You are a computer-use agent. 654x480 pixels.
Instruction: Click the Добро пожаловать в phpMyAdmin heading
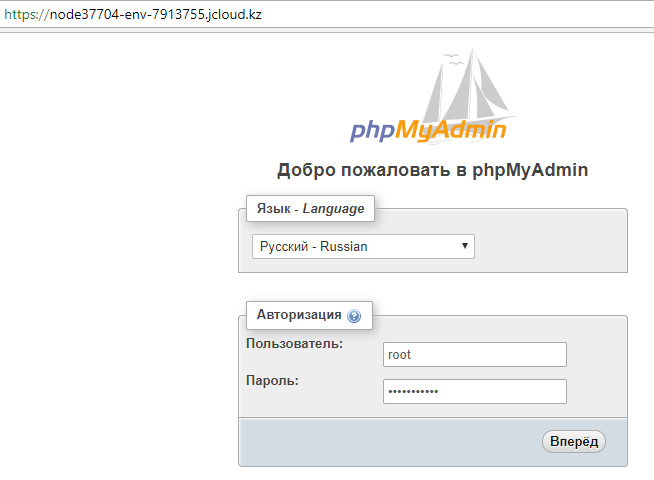click(433, 170)
